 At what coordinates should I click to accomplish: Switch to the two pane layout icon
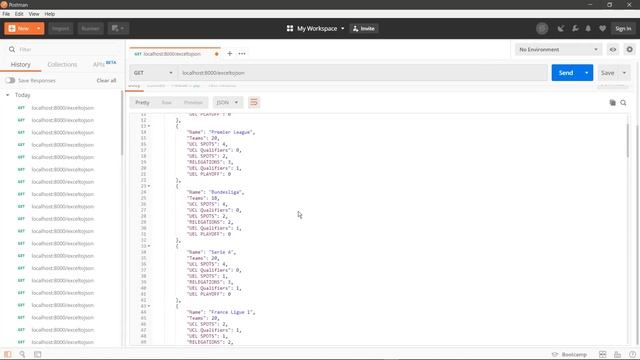click(x=602, y=354)
